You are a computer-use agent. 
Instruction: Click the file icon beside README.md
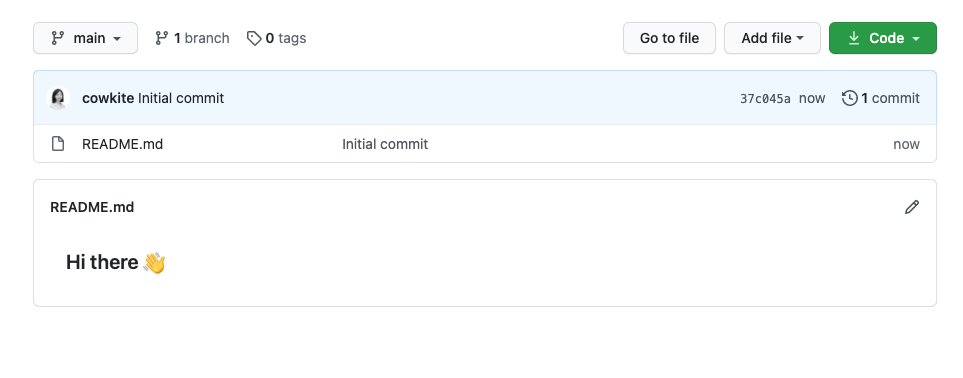click(x=58, y=144)
